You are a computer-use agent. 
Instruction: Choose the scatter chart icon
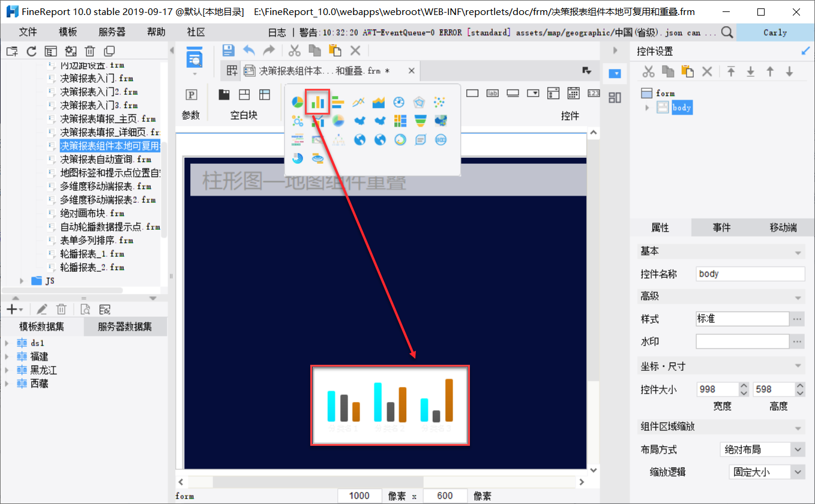click(x=440, y=102)
